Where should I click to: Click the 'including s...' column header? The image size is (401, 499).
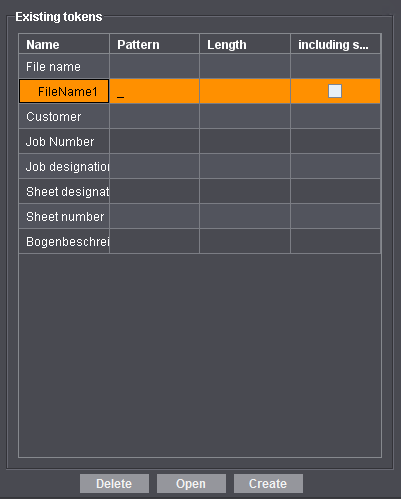pos(335,44)
